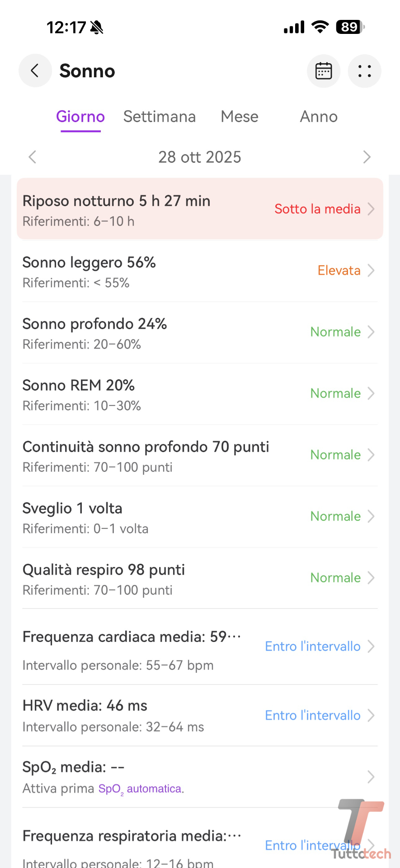Image resolution: width=400 pixels, height=868 pixels.
Task: Tap the 28 ott 2025 date label
Action: tap(200, 157)
